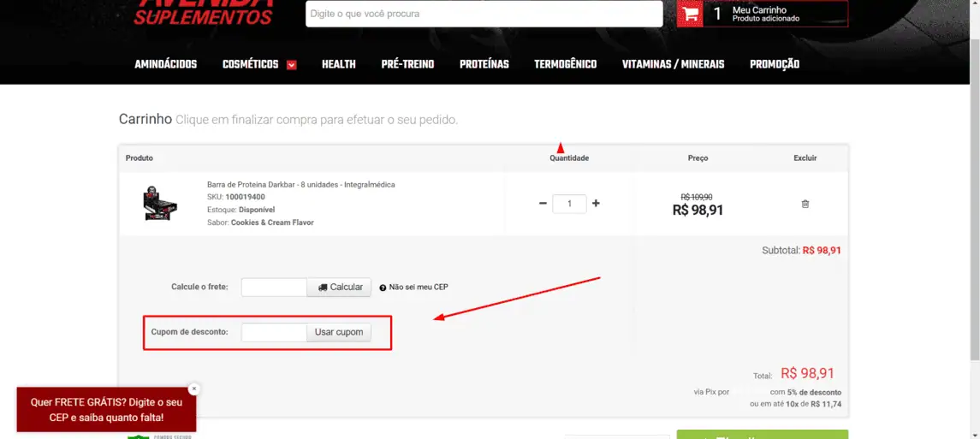
Task: Delete the Darkbar product using trash icon
Action: click(805, 204)
